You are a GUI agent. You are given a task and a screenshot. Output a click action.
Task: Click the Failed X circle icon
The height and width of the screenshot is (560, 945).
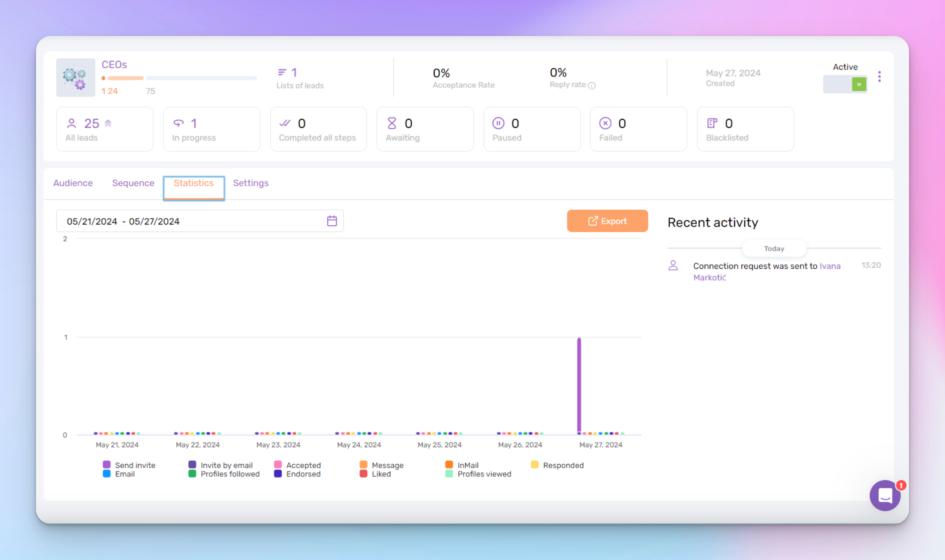click(x=605, y=123)
